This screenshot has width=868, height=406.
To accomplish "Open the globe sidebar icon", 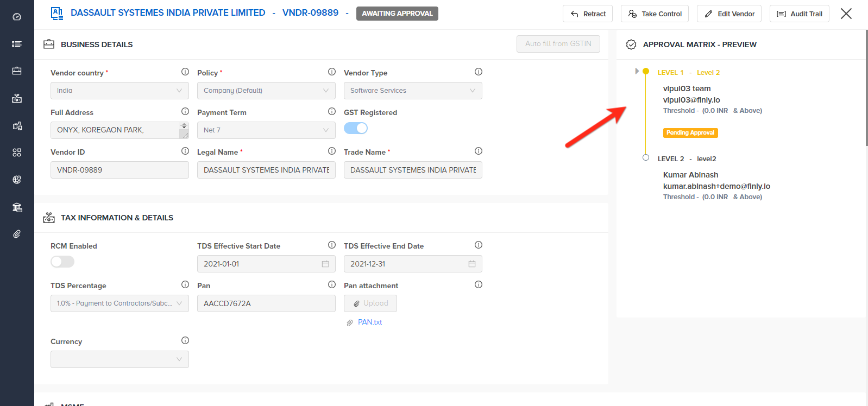I will click(x=17, y=180).
